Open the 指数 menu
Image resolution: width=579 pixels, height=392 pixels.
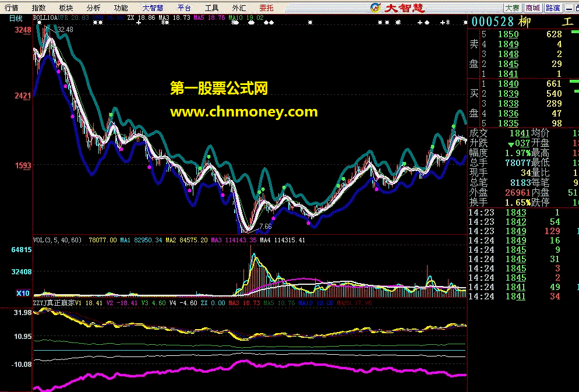[x=38, y=8]
